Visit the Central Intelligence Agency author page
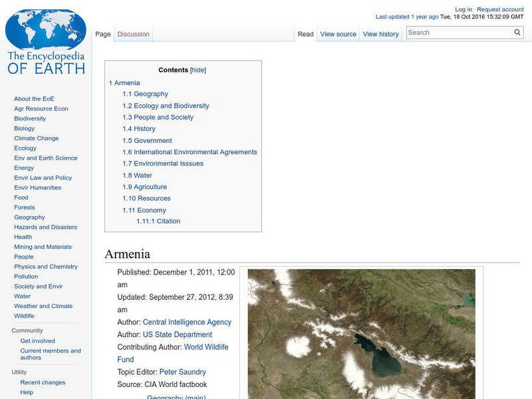Viewport: 532px width, 399px height. click(186, 321)
